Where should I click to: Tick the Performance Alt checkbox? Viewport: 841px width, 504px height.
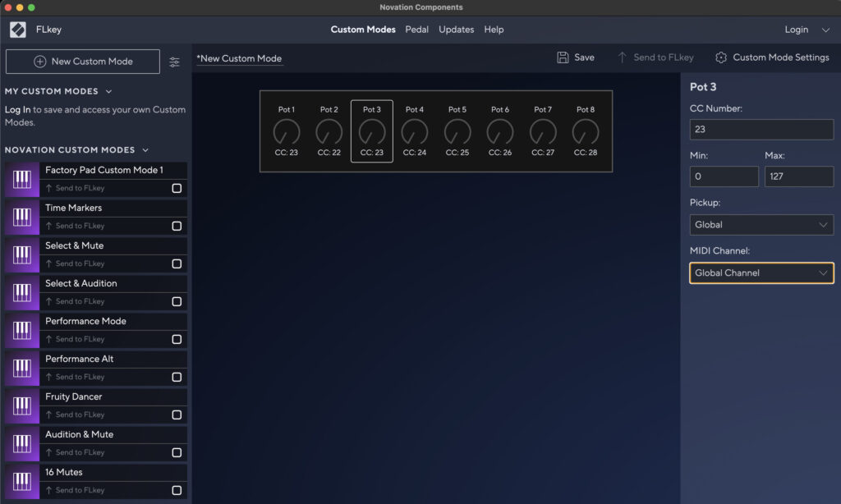[177, 377]
